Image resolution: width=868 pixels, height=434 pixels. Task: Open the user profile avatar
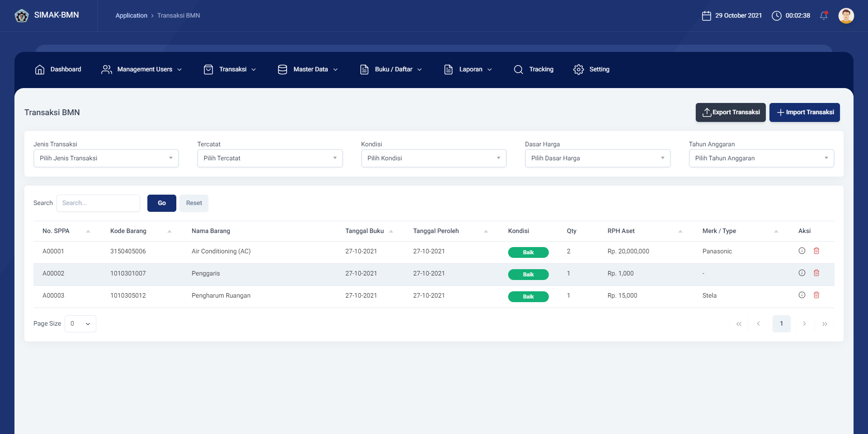coord(846,16)
